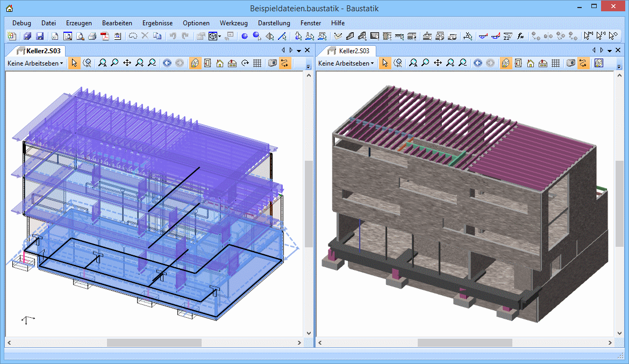The height and width of the screenshot is (364, 629).
Task: Expand the Keine Arbeitsebene dropdown in right view
Action: [346, 63]
